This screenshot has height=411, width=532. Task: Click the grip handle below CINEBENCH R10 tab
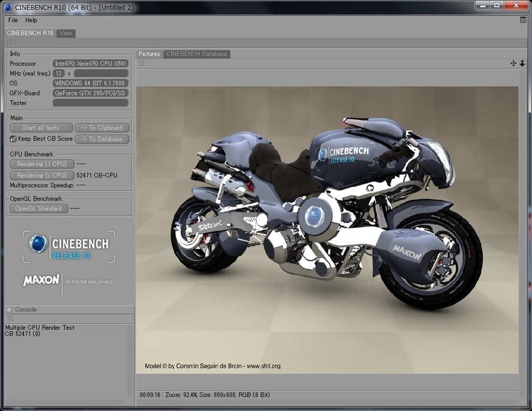[x=10, y=43]
